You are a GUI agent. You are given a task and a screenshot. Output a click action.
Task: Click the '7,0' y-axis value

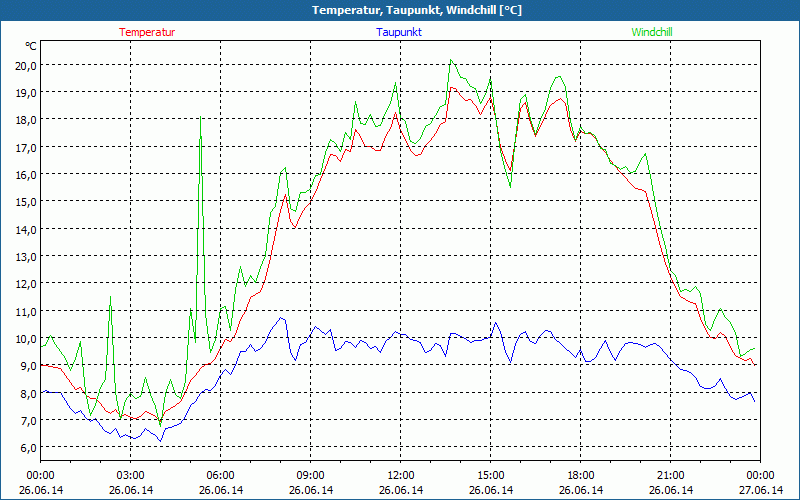coord(28,420)
